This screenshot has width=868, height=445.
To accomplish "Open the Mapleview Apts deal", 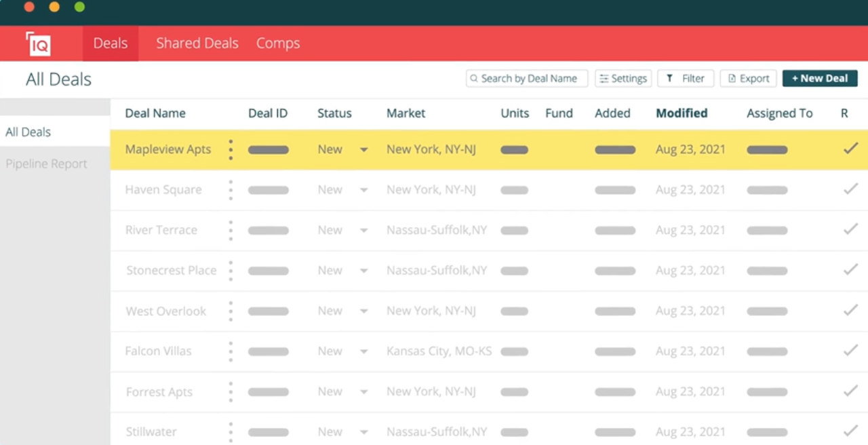I will click(168, 150).
